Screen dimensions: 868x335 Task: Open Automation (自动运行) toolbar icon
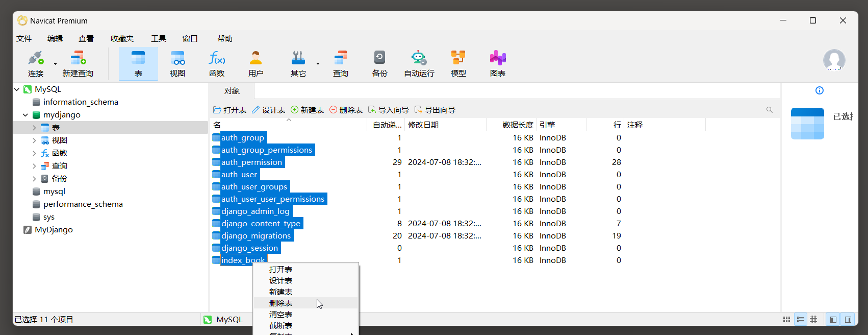(x=419, y=63)
